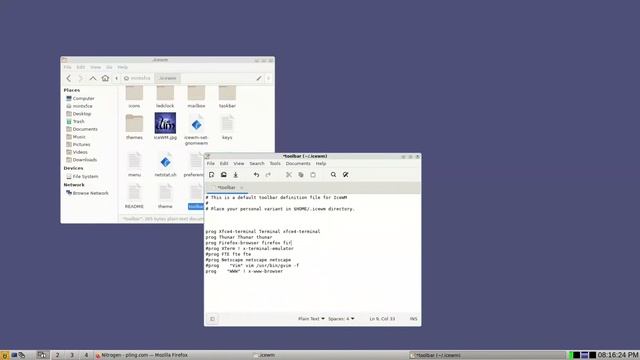Click the .icewm path bar button
This screenshot has height=360, width=640.
click(167, 78)
